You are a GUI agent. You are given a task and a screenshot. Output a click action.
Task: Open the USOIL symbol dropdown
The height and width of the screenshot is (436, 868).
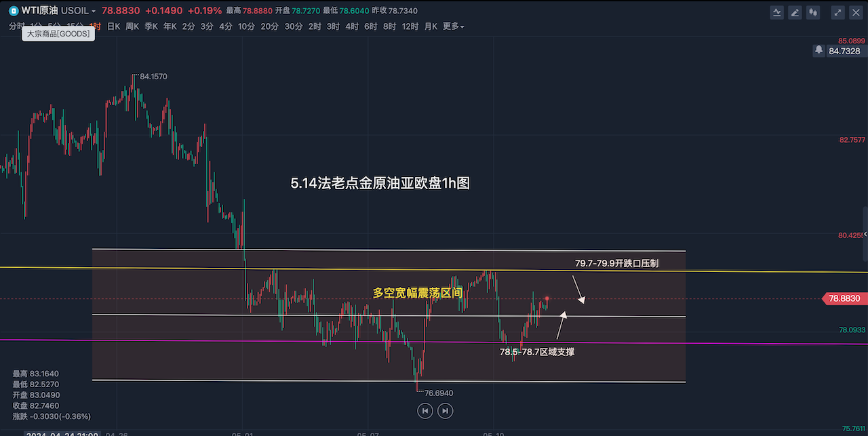(78, 11)
